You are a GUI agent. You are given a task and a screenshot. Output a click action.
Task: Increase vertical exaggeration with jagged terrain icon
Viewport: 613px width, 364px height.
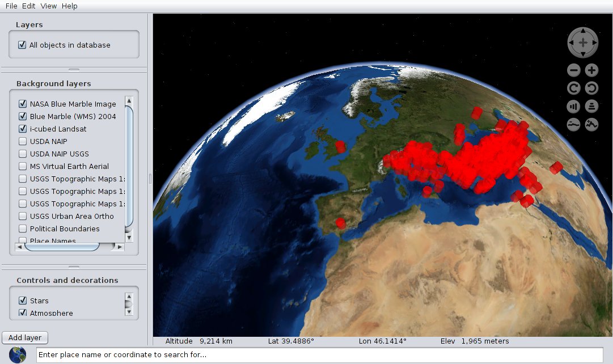(591, 125)
